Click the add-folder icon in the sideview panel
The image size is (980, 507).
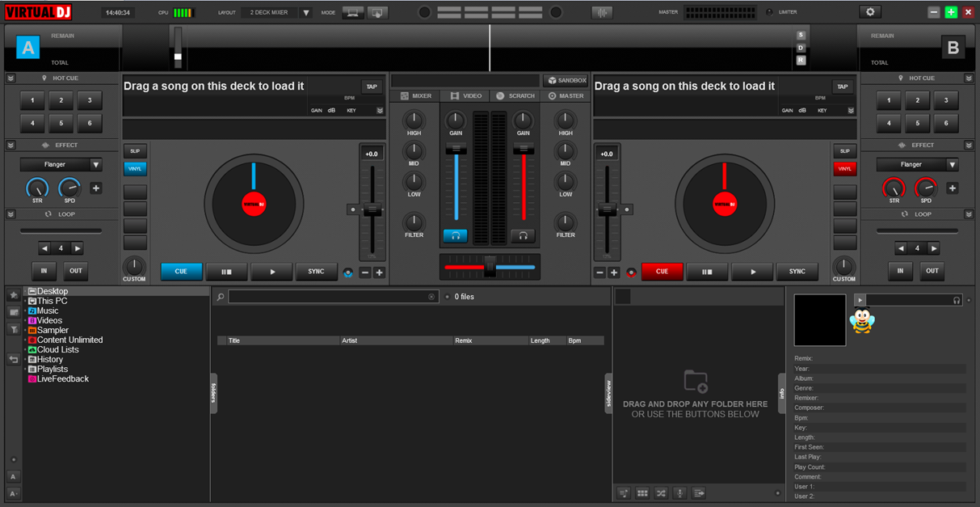point(696,381)
